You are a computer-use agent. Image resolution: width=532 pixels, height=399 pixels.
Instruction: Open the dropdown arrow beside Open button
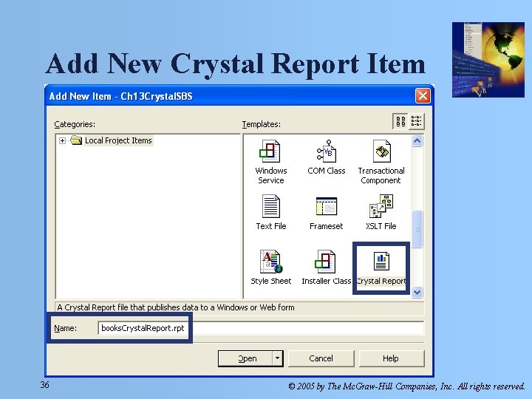point(278,358)
